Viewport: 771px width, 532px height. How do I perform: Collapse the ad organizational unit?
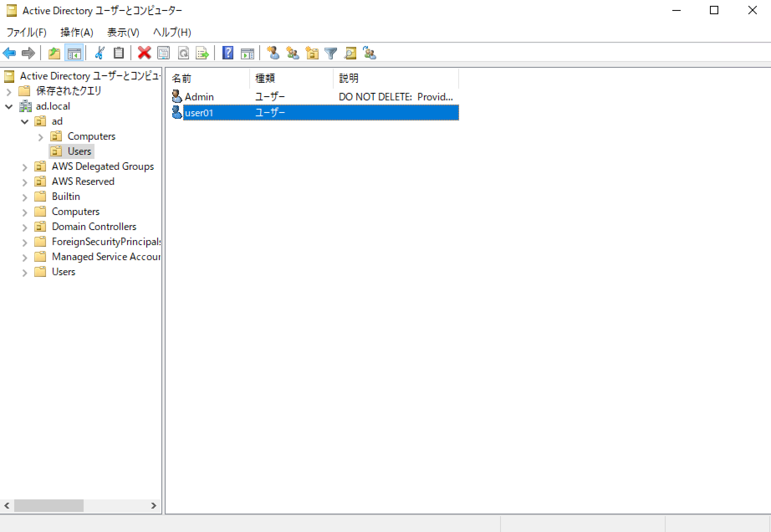25,122
